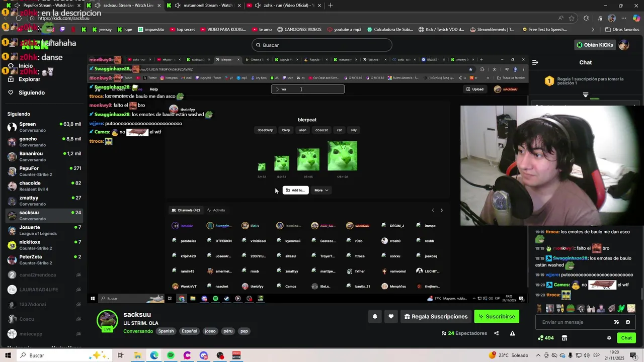Open the jeersay bookmark

[101, 30]
